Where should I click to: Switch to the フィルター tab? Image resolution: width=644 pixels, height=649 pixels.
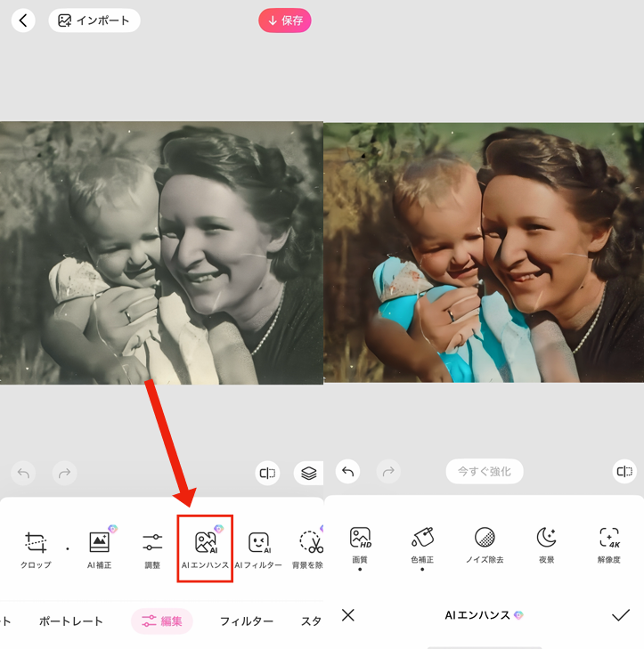click(247, 621)
